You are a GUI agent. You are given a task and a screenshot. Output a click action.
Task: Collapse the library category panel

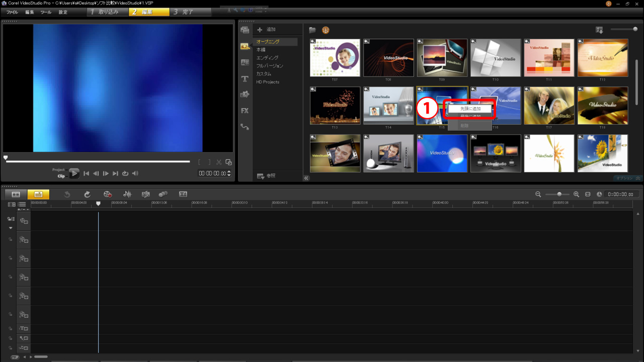click(306, 178)
